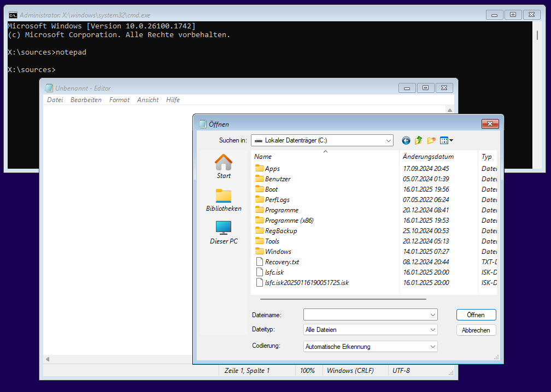The width and height of the screenshot is (551, 392).
Task: Open the Hilfe menu in Editor
Action: [173, 100]
